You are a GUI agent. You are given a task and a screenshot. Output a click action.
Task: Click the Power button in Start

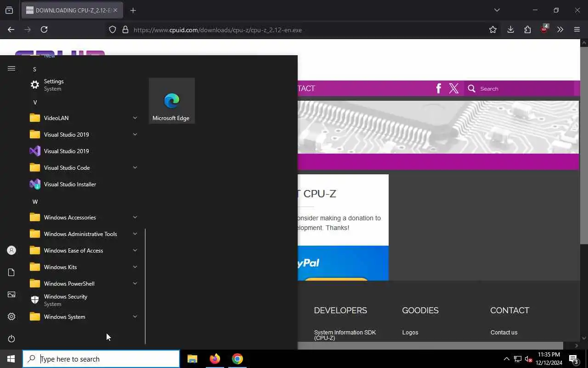tap(11, 339)
